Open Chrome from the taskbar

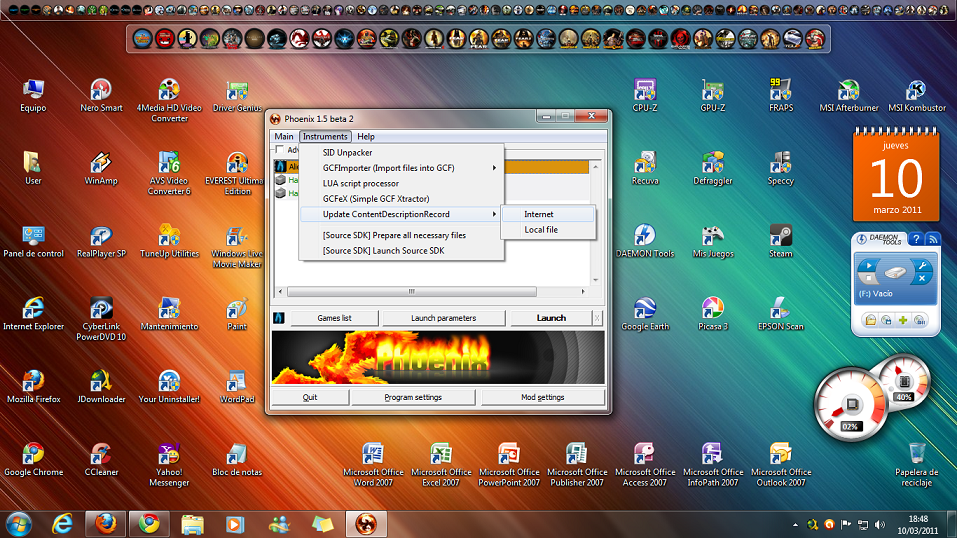tap(149, 524)
